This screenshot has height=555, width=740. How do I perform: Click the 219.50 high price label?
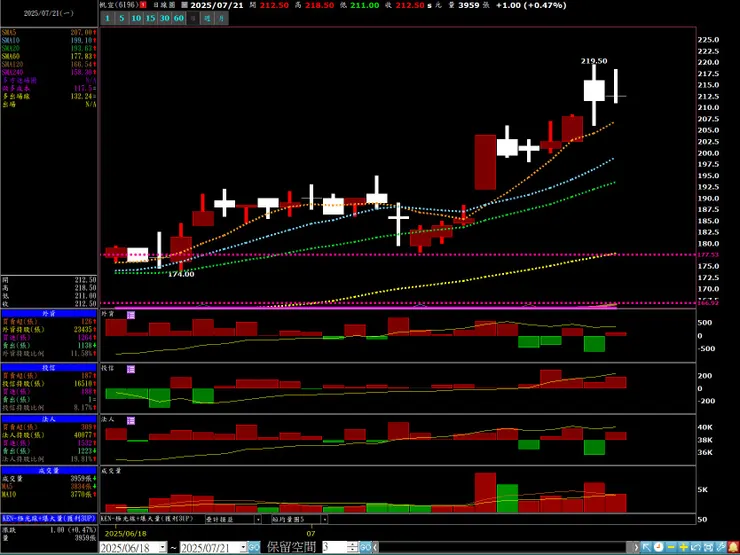click(594, 61)
